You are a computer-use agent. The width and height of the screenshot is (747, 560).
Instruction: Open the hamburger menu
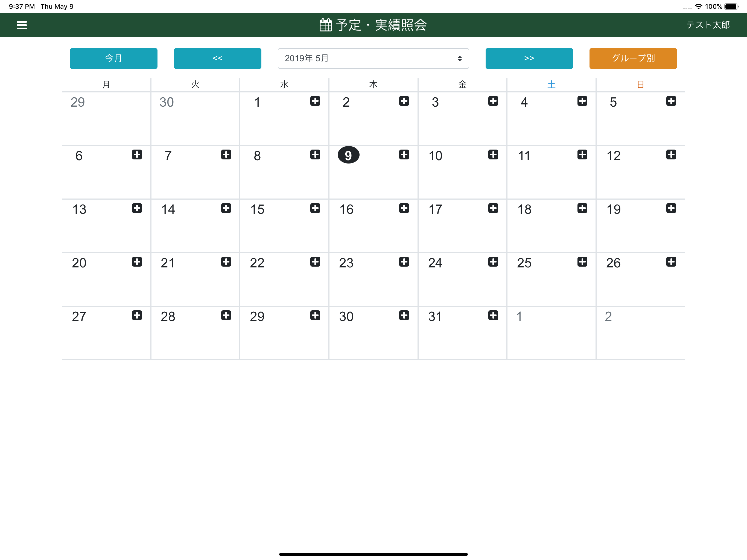22,25
